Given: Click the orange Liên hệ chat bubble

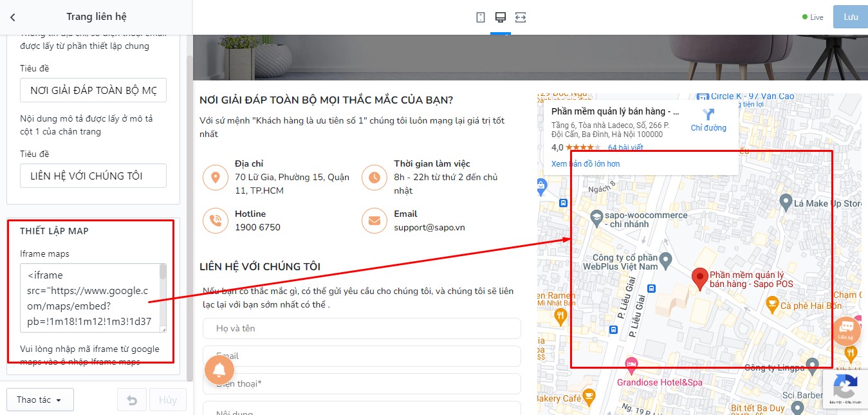Looking at the screenshot, I should [846, 331].
